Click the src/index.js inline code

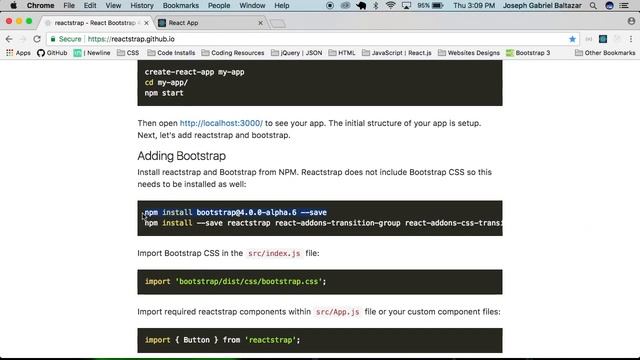tap(274, 253)
